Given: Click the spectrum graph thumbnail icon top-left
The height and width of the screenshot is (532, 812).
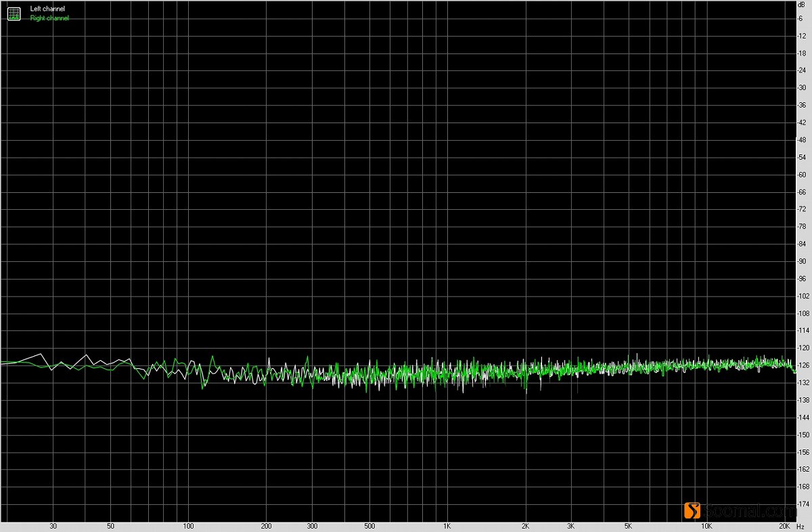Looking at the screenshot, I should tap(14, 13).
